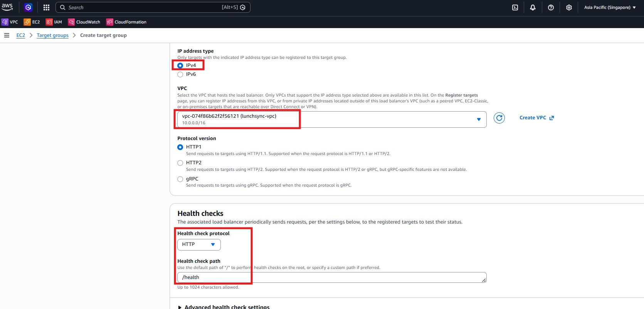
Task: Open the Asia Pacific (Singapore) region selector
Action: tap(610, 7)
